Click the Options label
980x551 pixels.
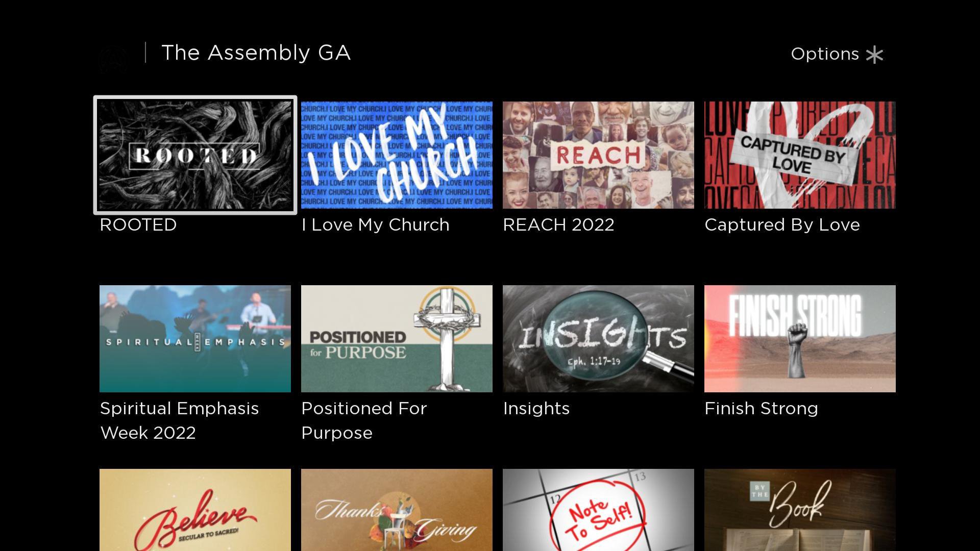825,54
